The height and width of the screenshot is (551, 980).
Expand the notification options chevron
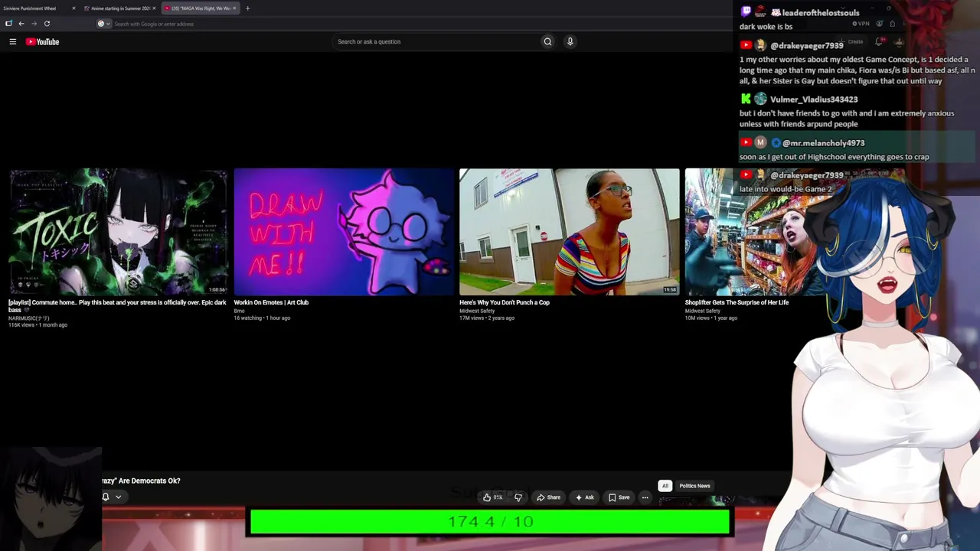pyautogui.click(x=118, y=497)
